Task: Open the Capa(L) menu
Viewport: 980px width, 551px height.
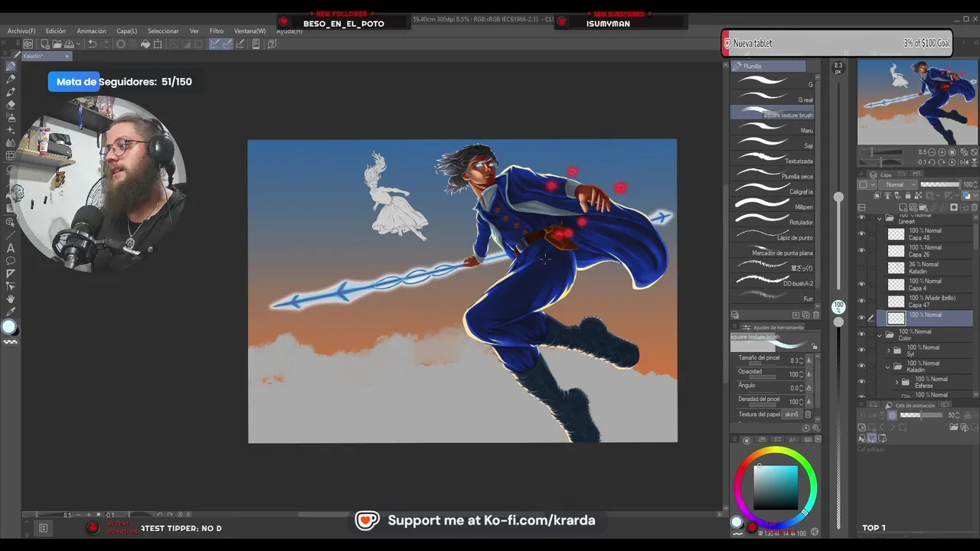Action: tap(126, 31)
